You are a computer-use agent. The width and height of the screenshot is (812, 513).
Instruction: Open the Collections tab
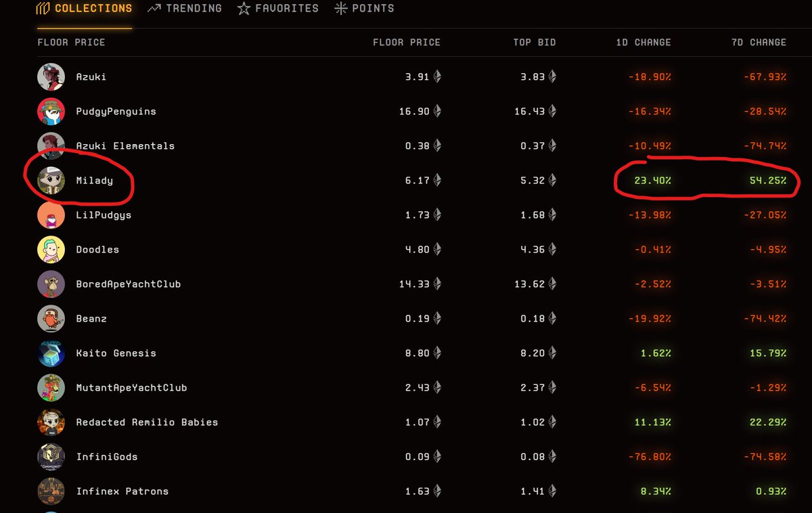click(85, 9)
